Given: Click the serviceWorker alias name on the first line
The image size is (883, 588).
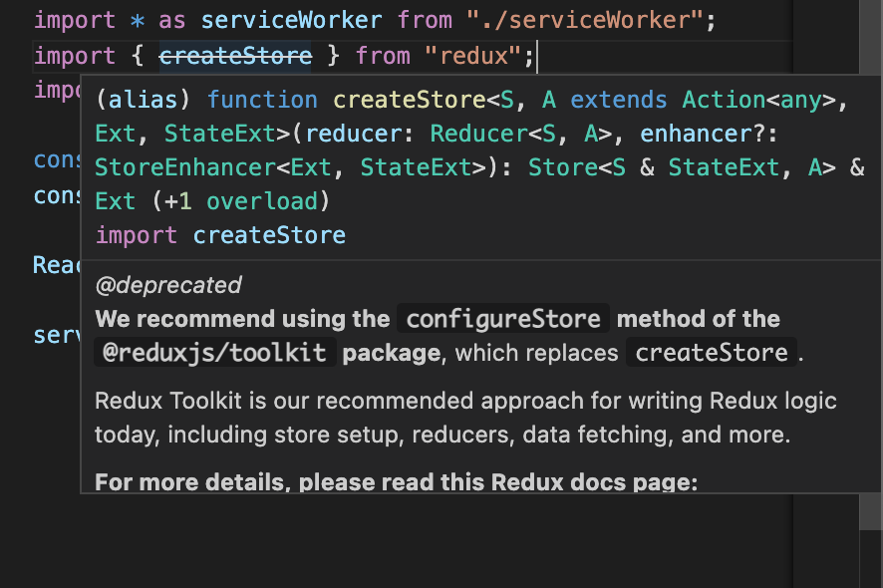Looking at the screenshot, I should pyautogui.click(x=292, y=20).
